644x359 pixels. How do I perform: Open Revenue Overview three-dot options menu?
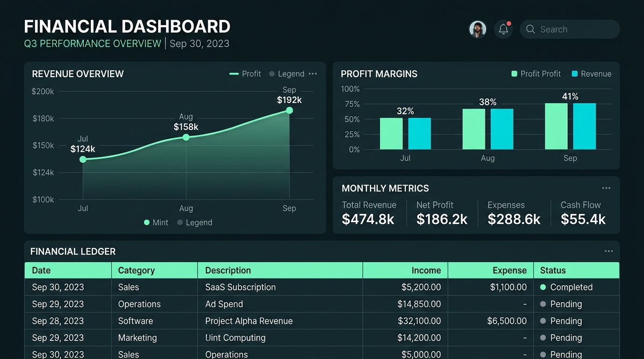313,74
